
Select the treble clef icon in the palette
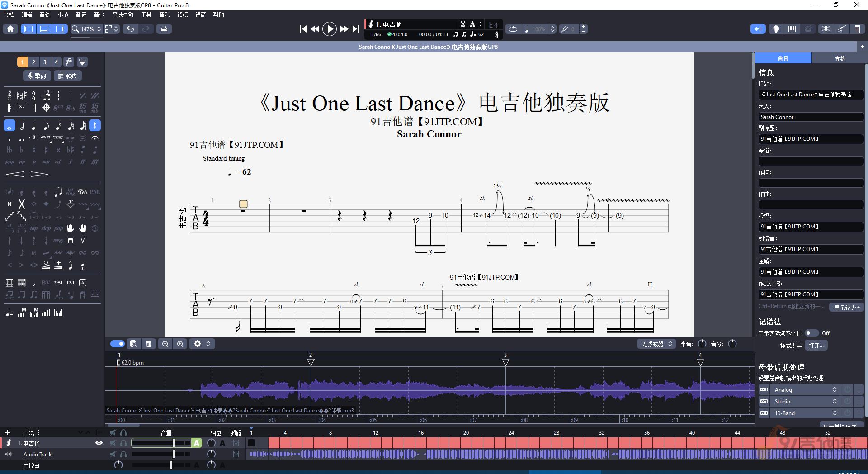[9, 95]
